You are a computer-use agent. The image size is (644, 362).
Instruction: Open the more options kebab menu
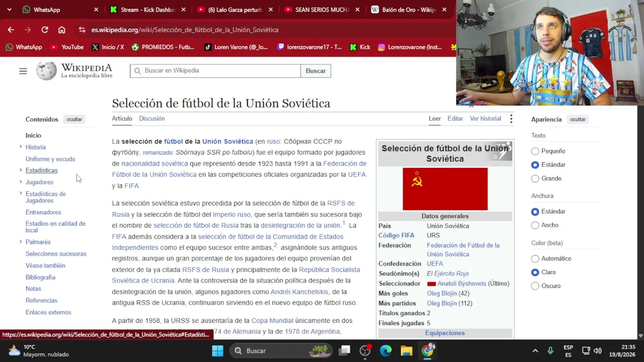point(511,119)
